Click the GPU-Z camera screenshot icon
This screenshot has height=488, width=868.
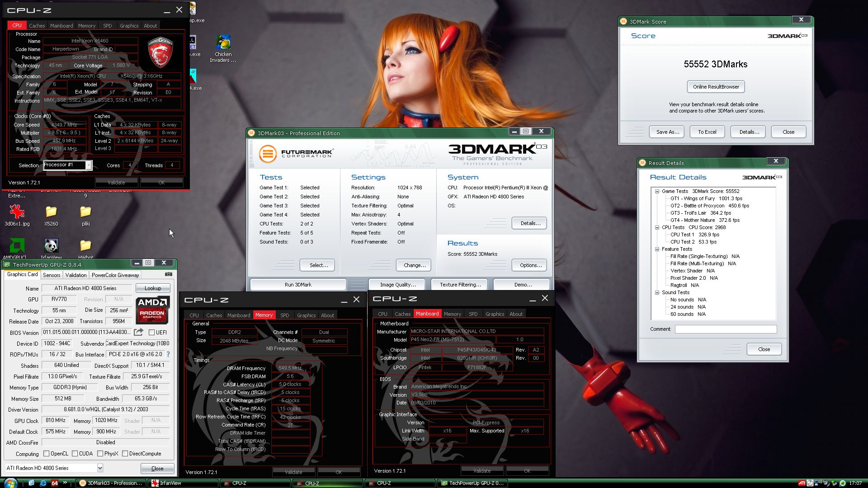[x=168, y=274]
